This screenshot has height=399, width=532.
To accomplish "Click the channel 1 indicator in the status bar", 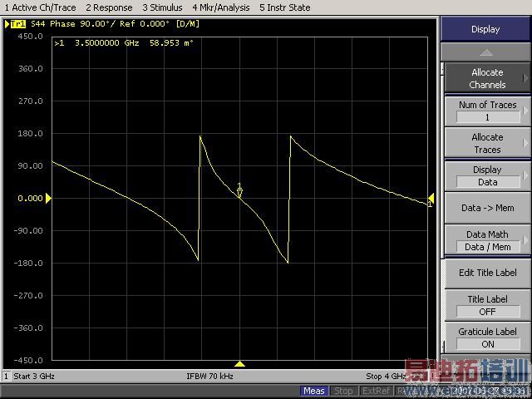I will click(x=6, y=376).
